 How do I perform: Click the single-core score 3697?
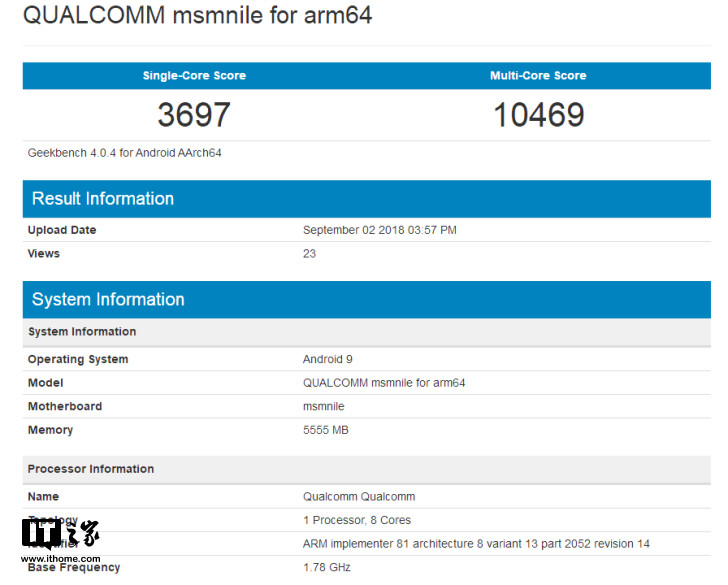click(x=194, y=115)
